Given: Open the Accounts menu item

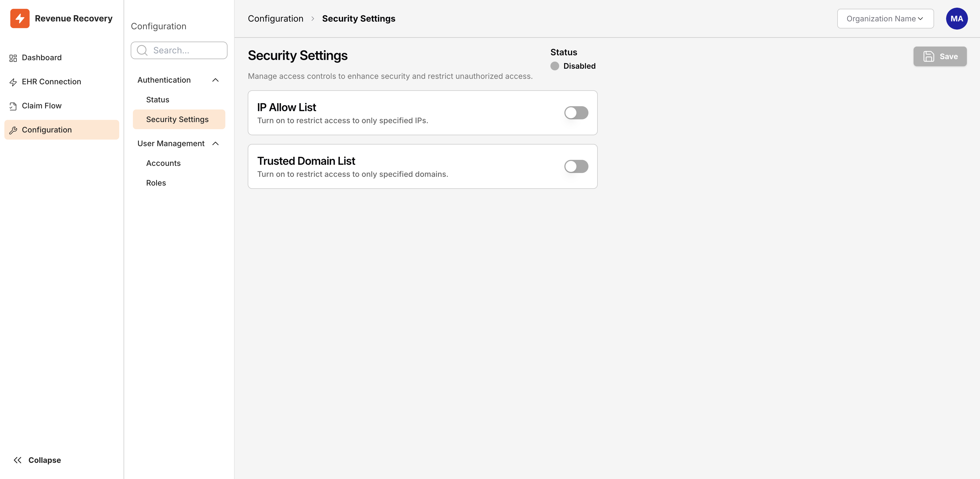Looking at the screenshot, I should 163,163.
